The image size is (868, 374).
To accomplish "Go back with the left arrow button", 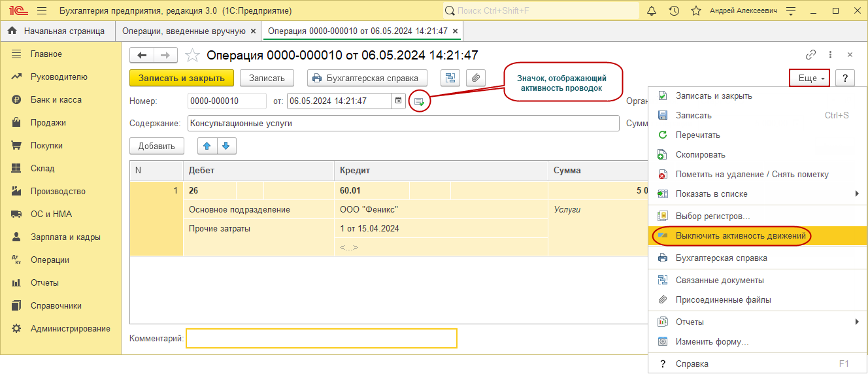I will (141, 56).
